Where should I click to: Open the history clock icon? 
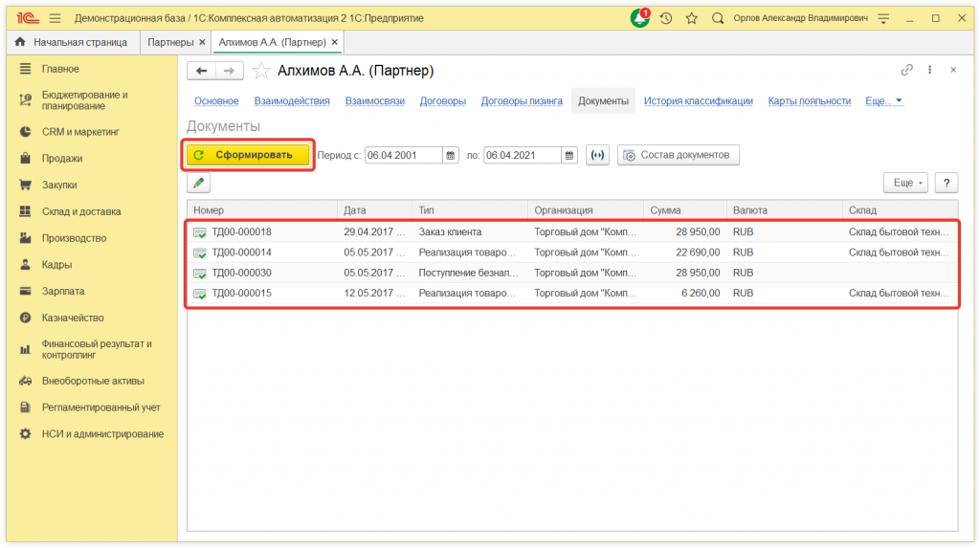[x=666, y=18]
